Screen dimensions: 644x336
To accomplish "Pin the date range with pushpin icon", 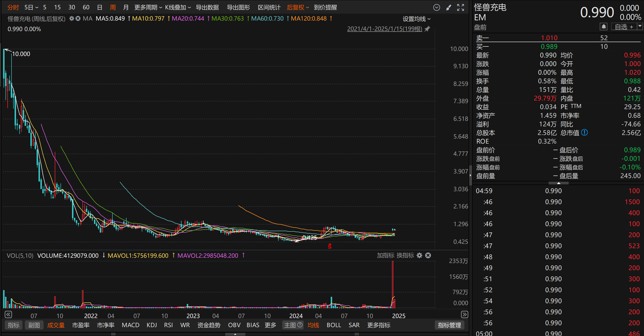I will 427,29.
